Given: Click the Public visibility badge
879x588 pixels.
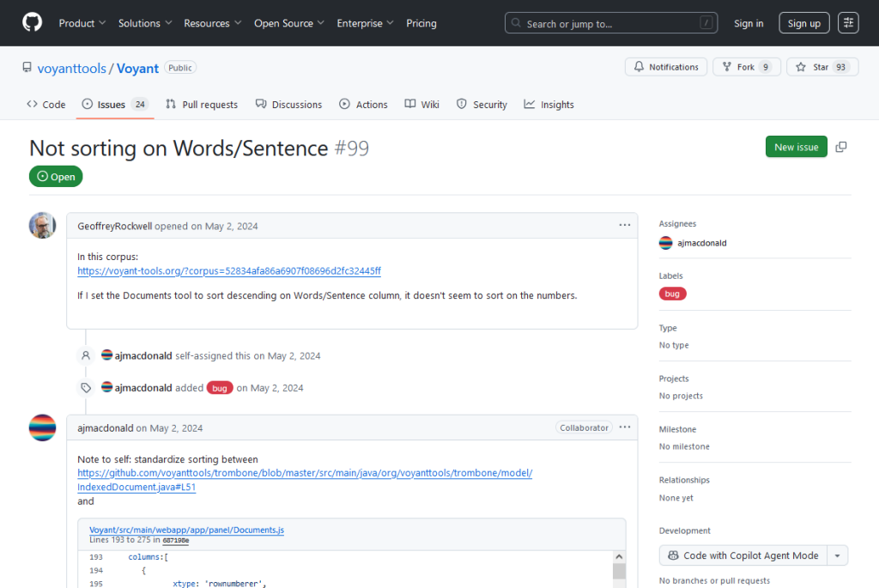Looking at the screenshot, I should click(180, 68).
